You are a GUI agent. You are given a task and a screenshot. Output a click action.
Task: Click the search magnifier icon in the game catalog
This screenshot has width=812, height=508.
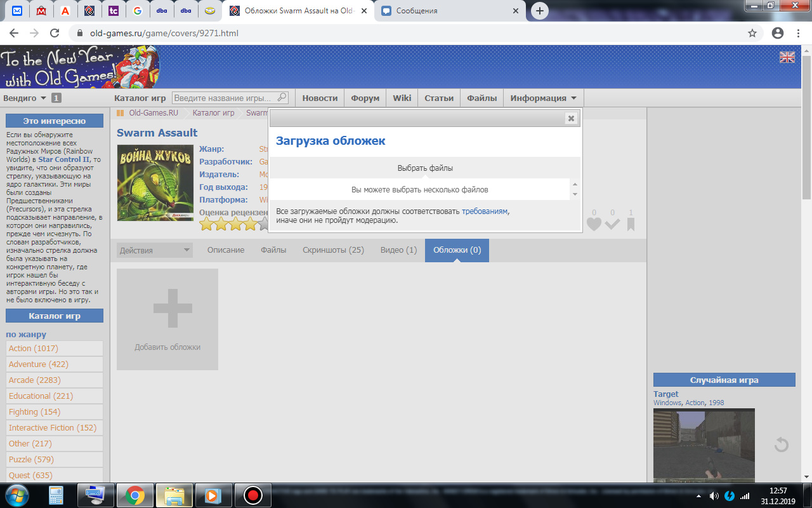[x=282, y=97]
